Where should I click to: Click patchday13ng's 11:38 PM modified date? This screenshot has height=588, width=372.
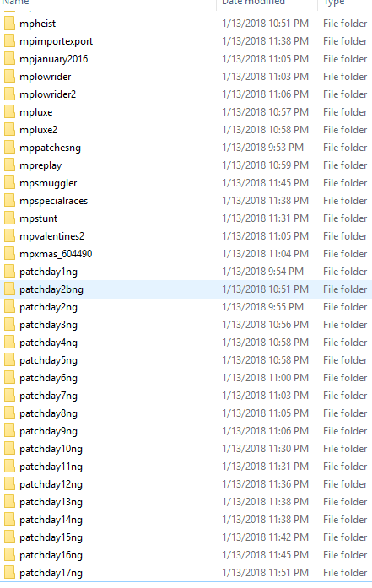click(265, 502)
